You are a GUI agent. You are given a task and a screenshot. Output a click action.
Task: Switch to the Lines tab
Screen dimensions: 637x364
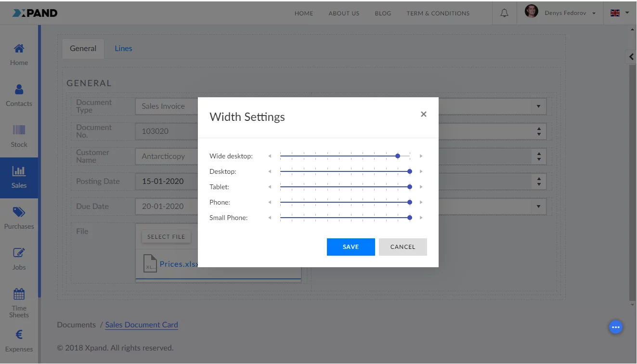point(123,49)
